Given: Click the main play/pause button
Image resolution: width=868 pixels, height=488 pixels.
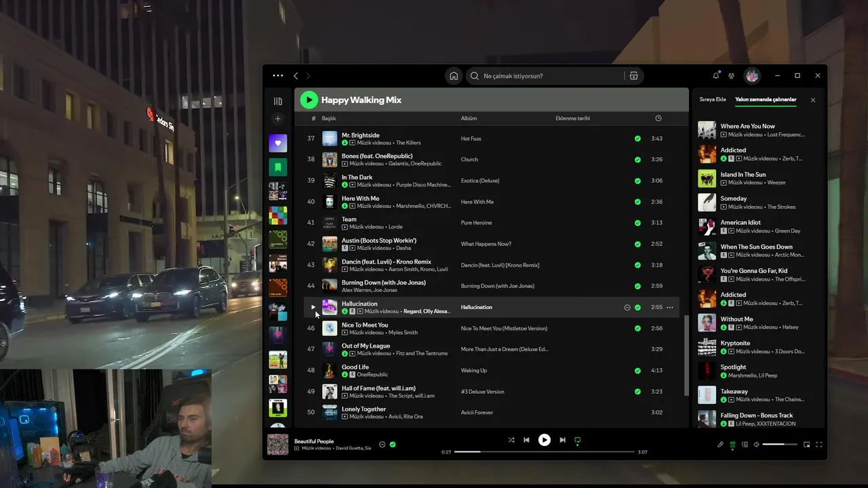Looking at the screenshot, I should coord(545,440).
